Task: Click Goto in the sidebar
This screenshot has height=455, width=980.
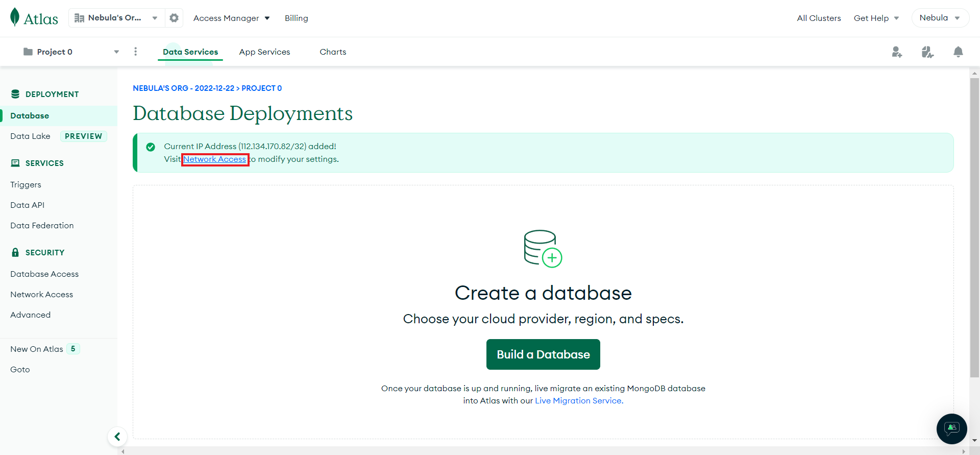Action: point(20,369)
